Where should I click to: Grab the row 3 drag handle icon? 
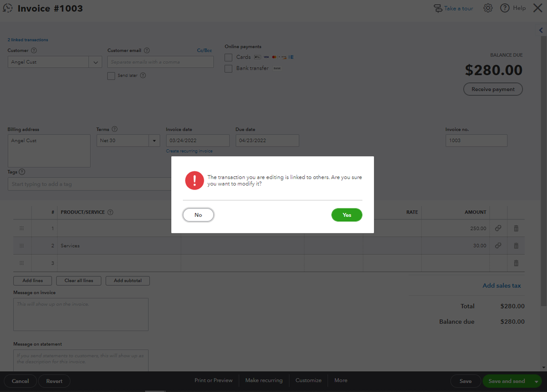(x=22, y=263)
